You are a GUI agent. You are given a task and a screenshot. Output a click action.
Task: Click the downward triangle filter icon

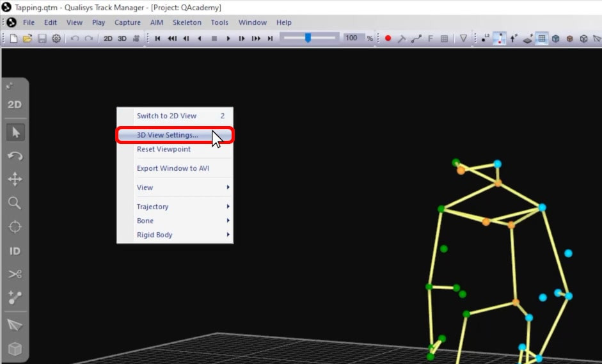463,38
